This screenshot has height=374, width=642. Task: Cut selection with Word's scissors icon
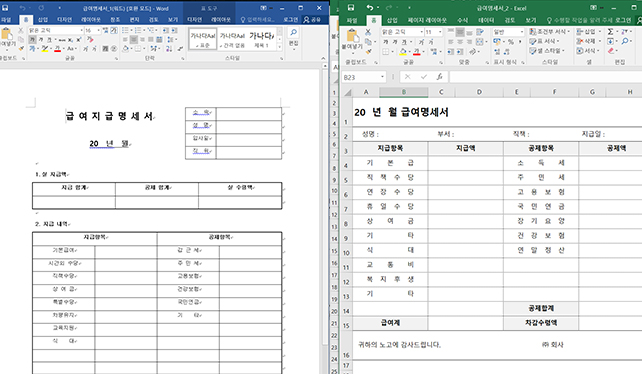(20, 31)
